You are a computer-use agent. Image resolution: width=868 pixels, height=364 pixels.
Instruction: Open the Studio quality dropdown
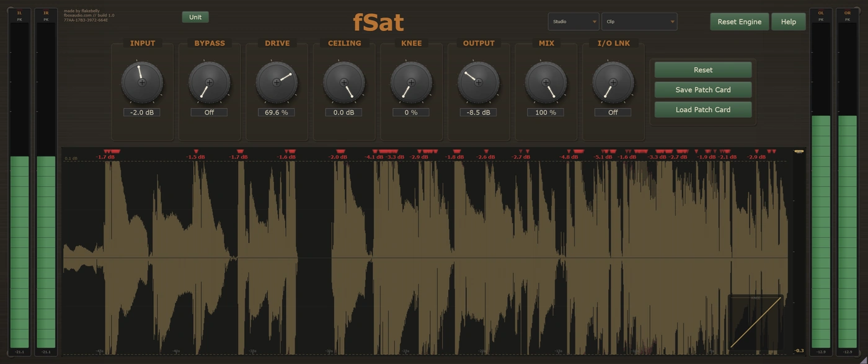(x=573, y=22)
